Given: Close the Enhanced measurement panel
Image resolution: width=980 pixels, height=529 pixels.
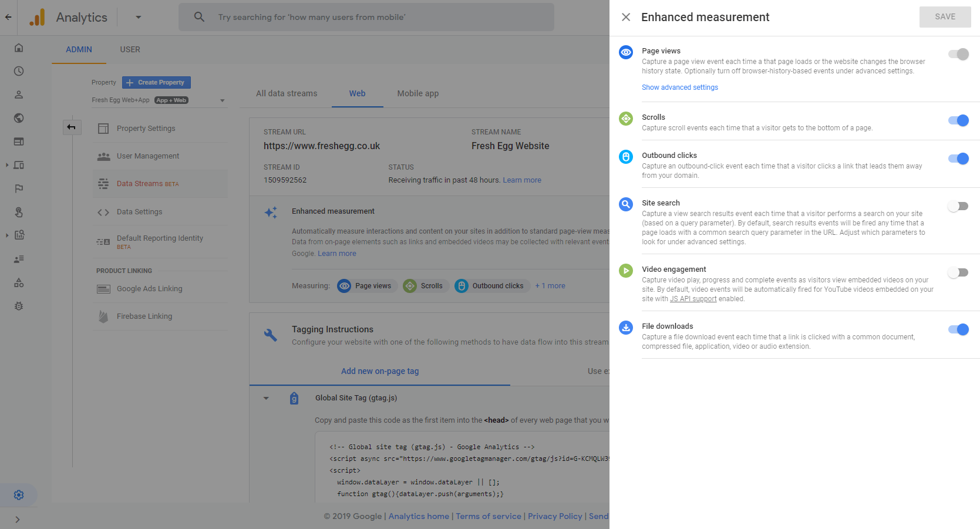Looking at the screenshot, I should [626, 17].
